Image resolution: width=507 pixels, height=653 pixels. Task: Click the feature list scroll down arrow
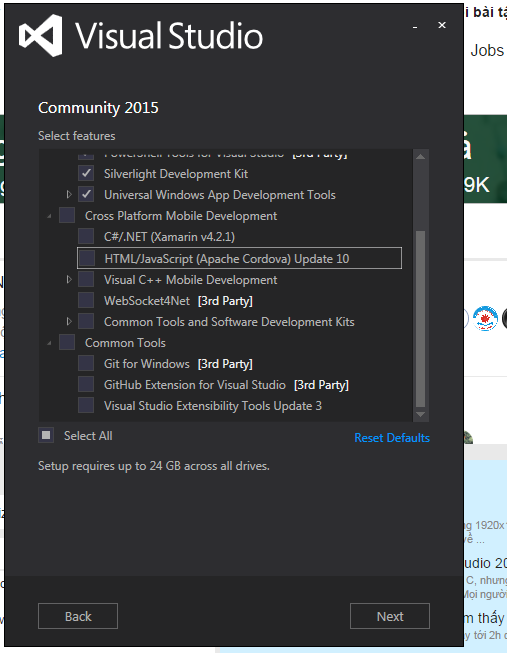click(x=420, y=415)
